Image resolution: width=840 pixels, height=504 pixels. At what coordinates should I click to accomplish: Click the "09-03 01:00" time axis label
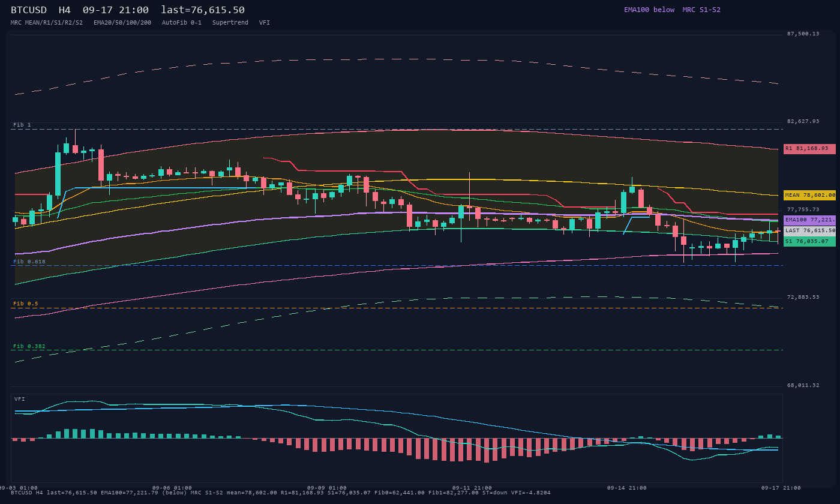tap(18, 488)
